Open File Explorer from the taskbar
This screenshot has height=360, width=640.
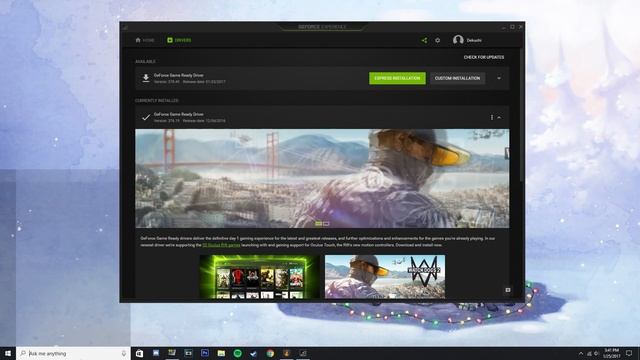pos(221,353)
